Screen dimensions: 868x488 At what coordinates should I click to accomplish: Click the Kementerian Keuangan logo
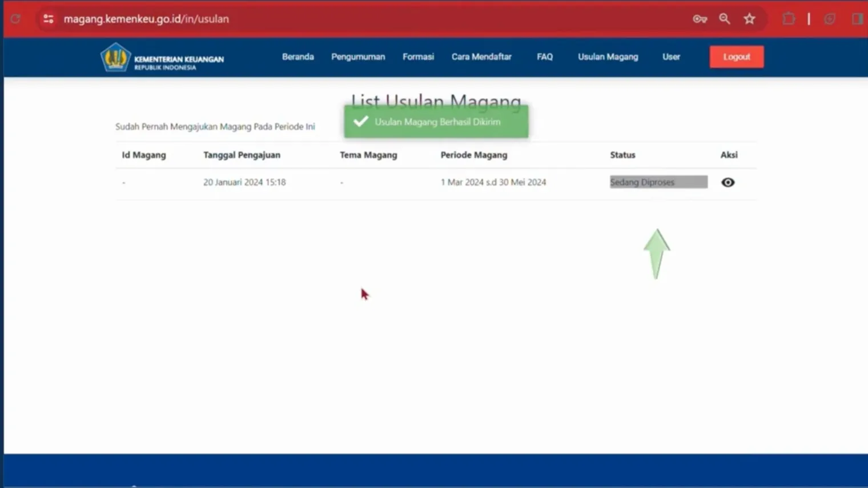[x=162, y=58]
